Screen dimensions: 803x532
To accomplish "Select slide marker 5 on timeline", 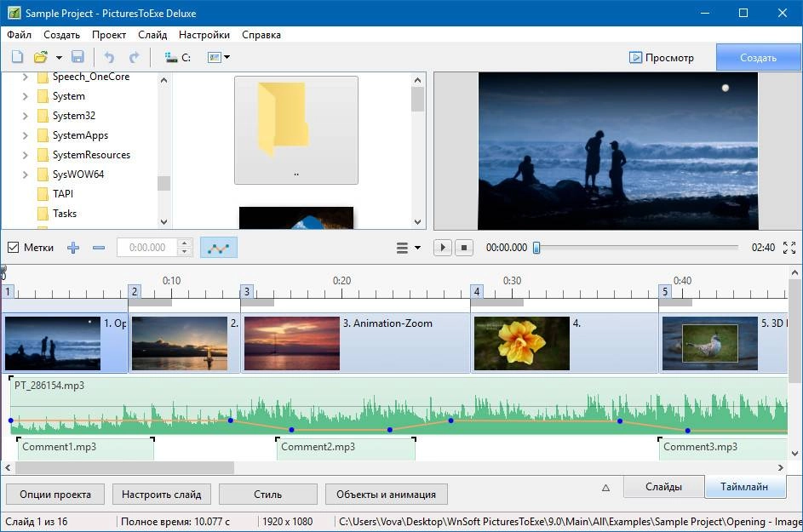I will 665,291.
